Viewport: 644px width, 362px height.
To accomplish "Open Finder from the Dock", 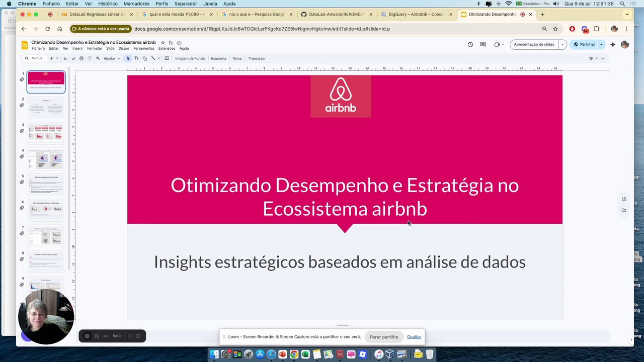I will [214, 354].
